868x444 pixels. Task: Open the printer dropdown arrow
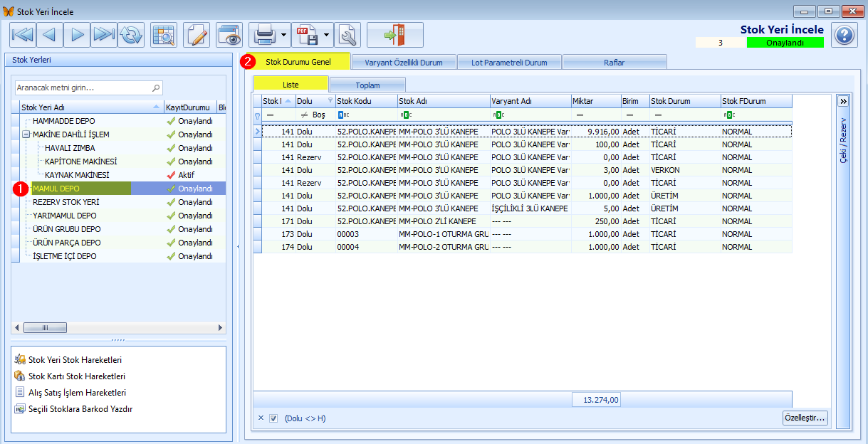(284, 34)
